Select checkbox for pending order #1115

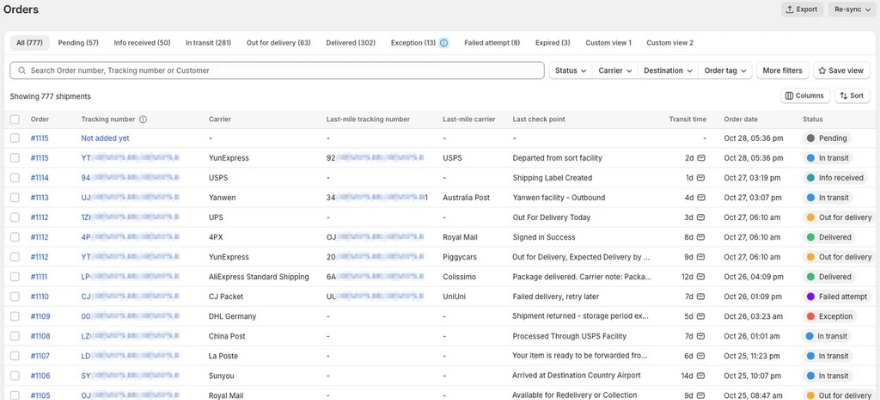click(x=15, y=138)
